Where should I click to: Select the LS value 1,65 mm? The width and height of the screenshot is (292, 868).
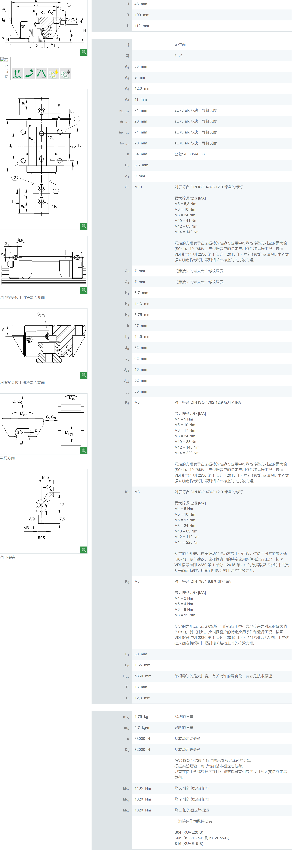(x=143, y=665)
